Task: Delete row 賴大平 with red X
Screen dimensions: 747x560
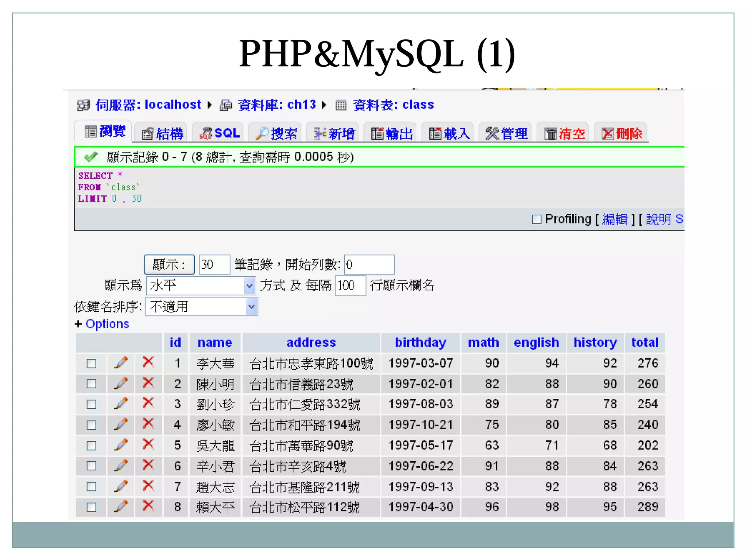Action: pyautogui.click(x=148, y=506)
